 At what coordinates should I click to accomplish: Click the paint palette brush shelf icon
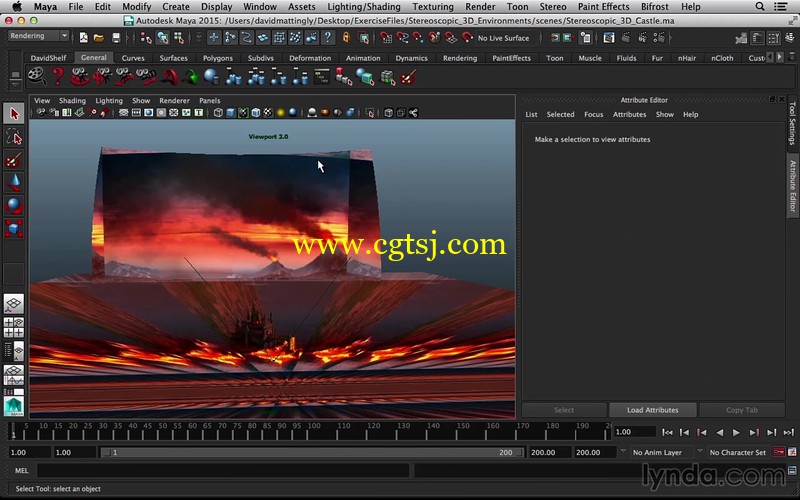409,77
